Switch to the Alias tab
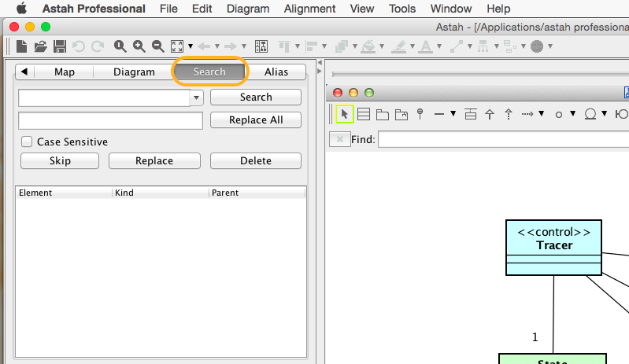Image resolution: width=629 pixels, height=364 pixels. [276, 72]
